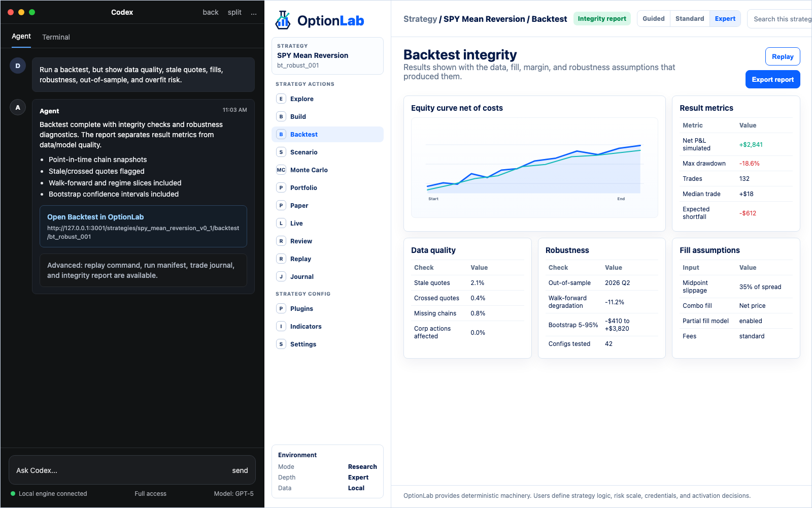
Task: Navigate to the Portfolio section
Action: point(327,187)
